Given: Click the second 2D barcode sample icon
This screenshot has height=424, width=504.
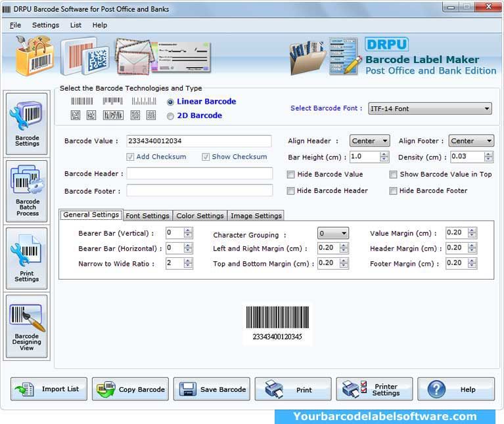Looking at the screenshot, I should click(91, 116).
